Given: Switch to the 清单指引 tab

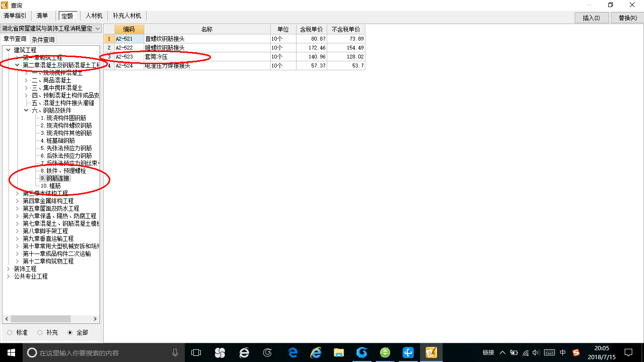Looking at the screenshot, I should pos(15,16).
